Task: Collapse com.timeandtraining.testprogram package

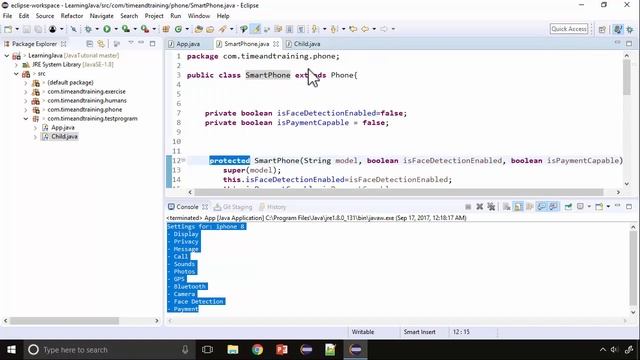Action: pyautogui.click(x=26, y=119)
